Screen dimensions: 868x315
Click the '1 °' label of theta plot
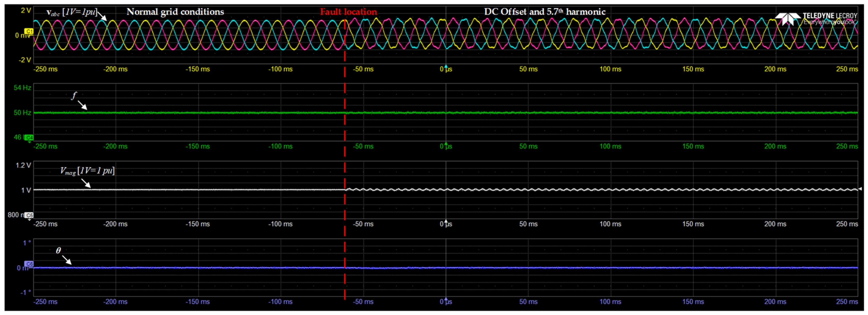tap(27, 243)
